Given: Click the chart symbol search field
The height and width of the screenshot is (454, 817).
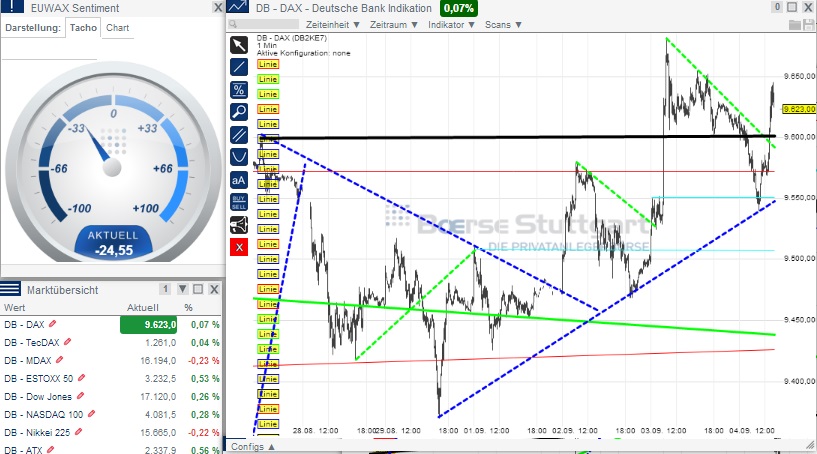Looking at the screenshot, I should [x=269, y=24].
